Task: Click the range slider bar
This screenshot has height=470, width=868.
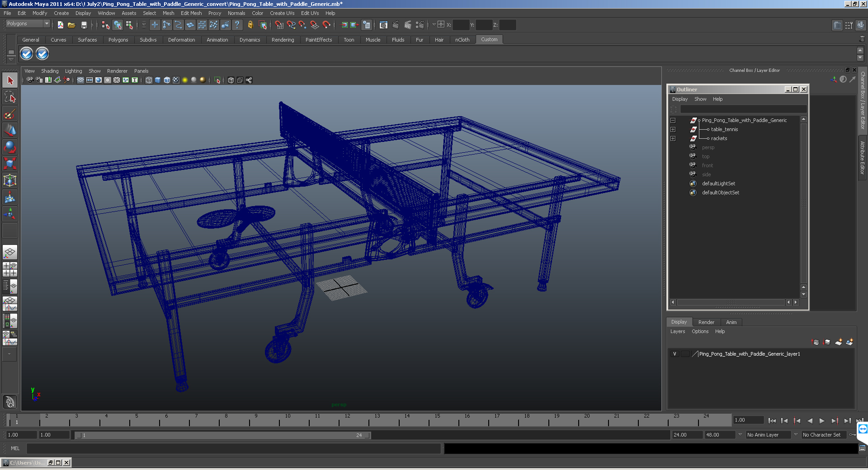Action: [222, 435]
